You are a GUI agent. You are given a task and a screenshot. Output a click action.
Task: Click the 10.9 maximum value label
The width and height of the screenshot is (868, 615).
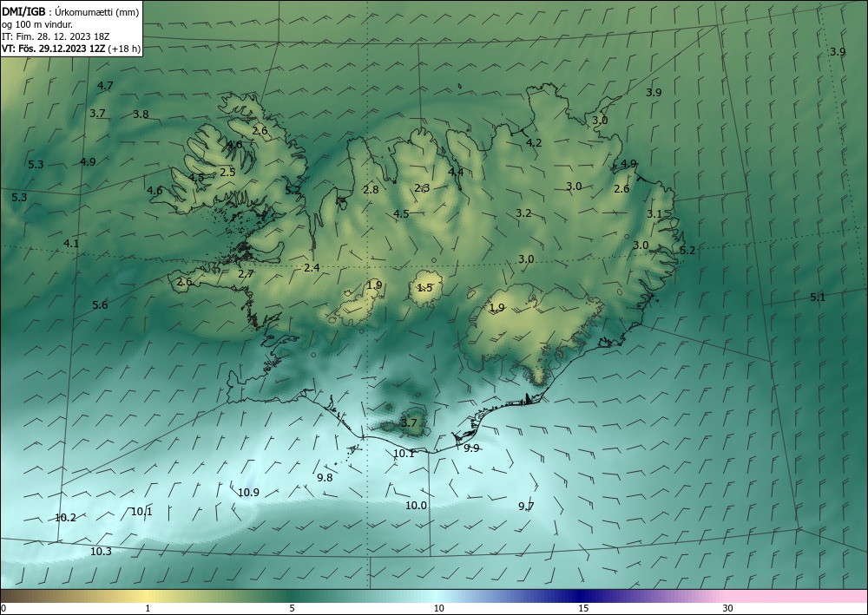click(248, 492)
